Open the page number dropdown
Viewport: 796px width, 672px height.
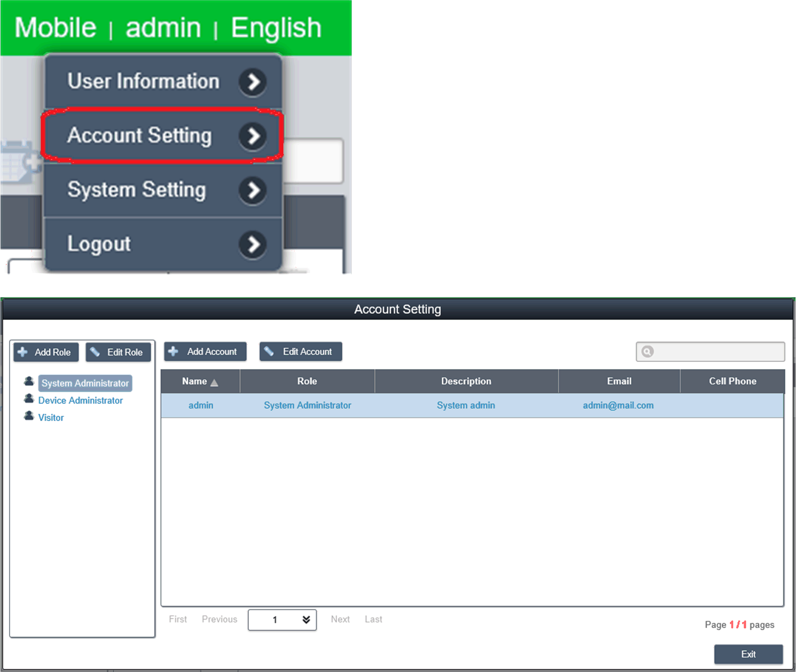tap(306, 620)
